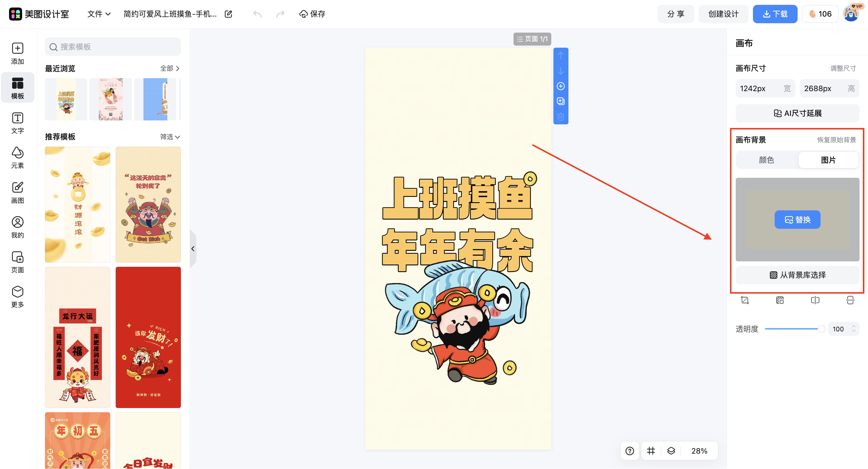Select the 模板 panel in the left sidebar
The image size is (868, 469).
tap(18, 88)
